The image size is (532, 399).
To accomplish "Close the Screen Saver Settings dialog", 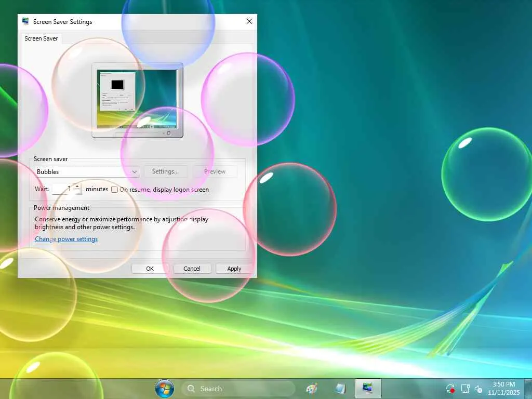I will pos(249,21).
